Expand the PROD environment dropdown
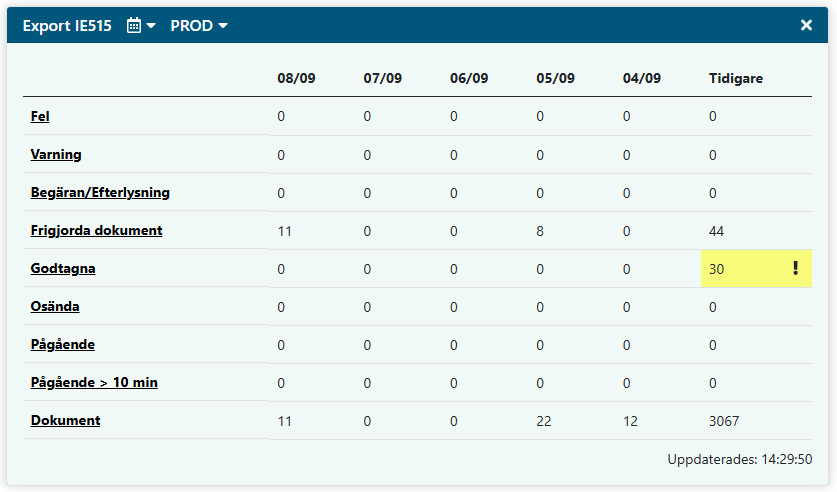The width and height of the screenshot is (837, 492). click(199, 26)
